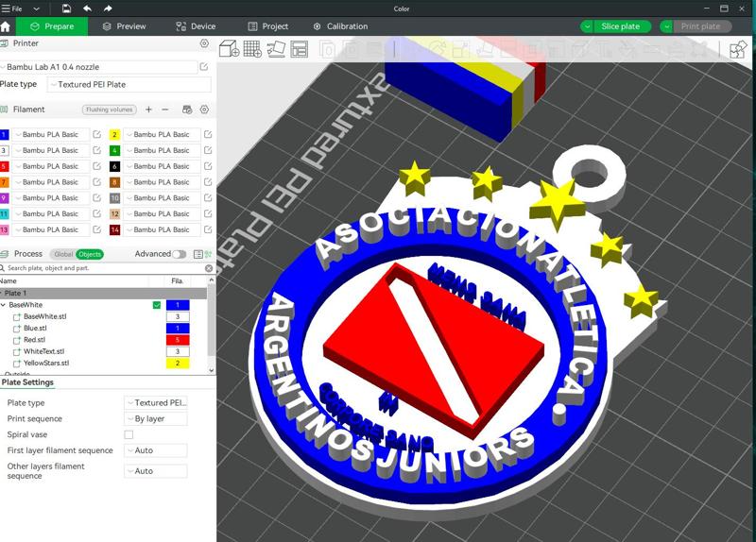Select the Blue.stl part

35,328
